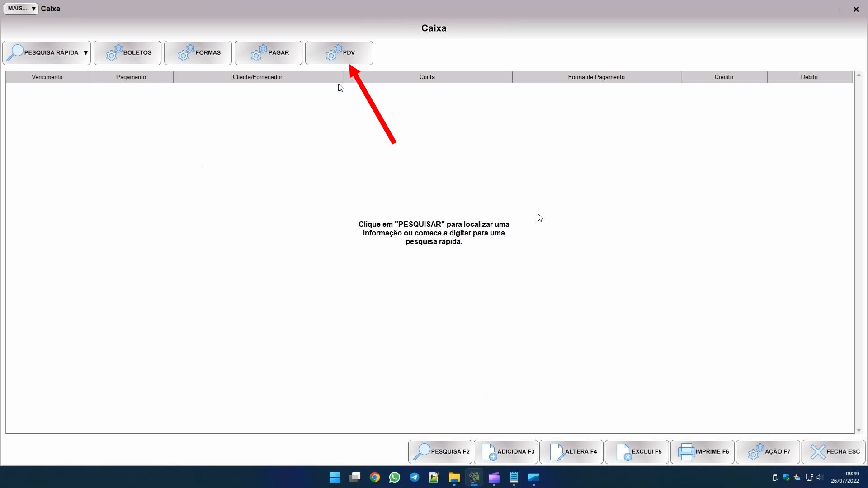Click IMPRIME F6 printer button
This screenshot has height=488, width=868.
coord(703,452)
